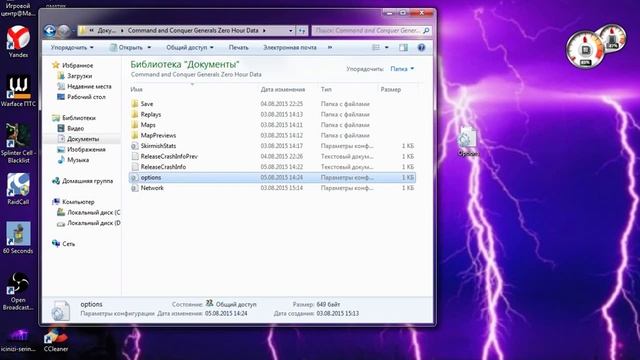Open Избранное in navigation pane
640x360 pixels.
pyautogui.click(x=78, y=65)
